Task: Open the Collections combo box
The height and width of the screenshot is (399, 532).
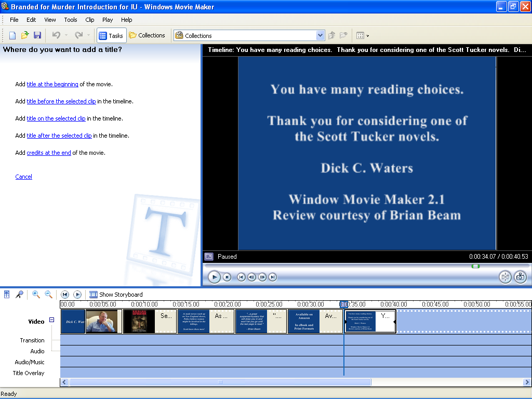Action: (249, 35)
